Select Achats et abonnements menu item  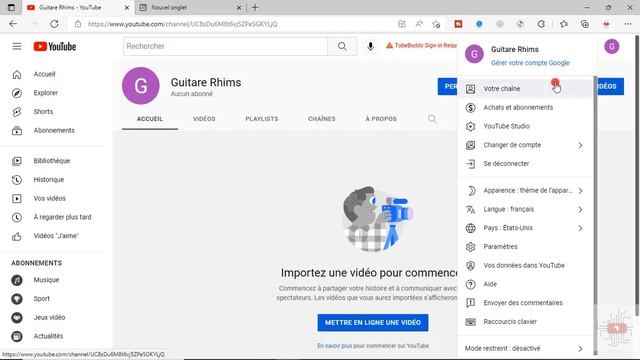(525, 107)
